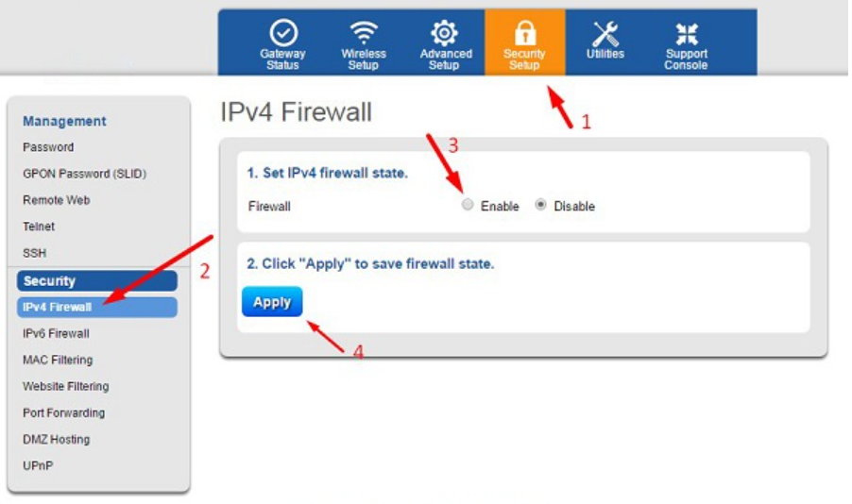Open Support Console arrows icon

coord(687,34)
